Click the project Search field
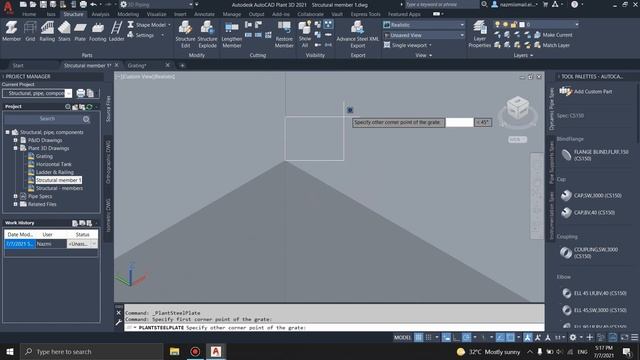Image resolution: width=640 pixels, height=360 pixels. [x=47, y=119]
